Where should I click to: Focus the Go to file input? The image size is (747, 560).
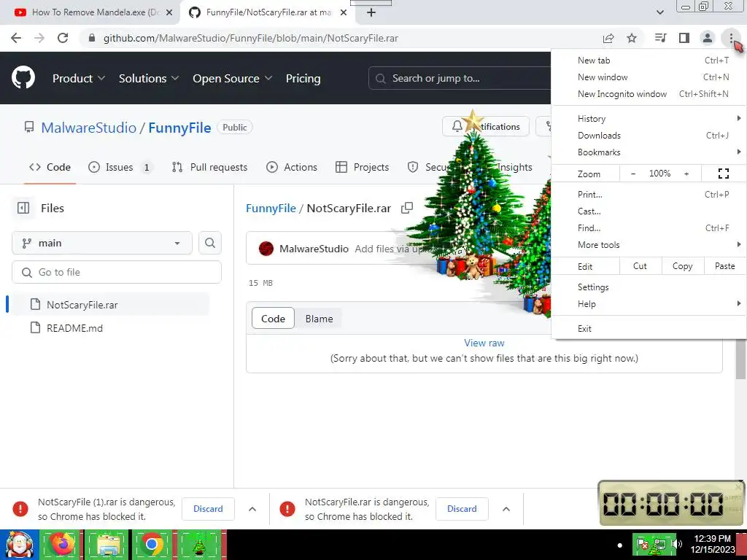pyautogui.click(x=117, y=272)
